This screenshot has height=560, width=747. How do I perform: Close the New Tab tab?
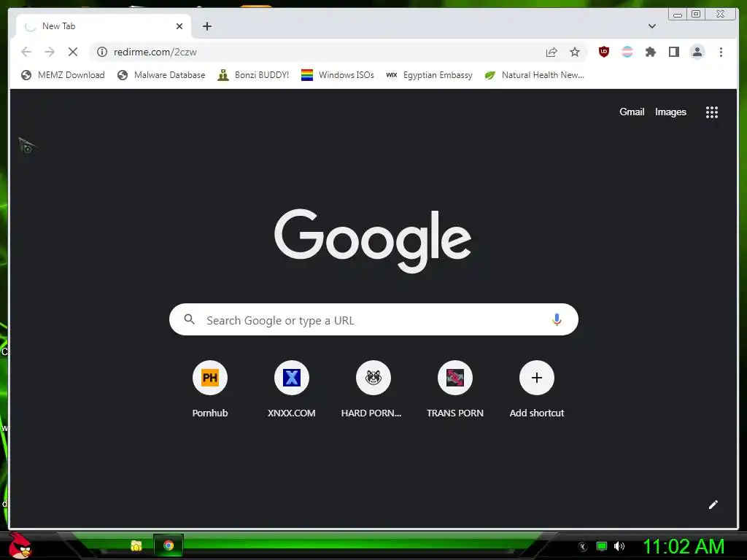179,26
